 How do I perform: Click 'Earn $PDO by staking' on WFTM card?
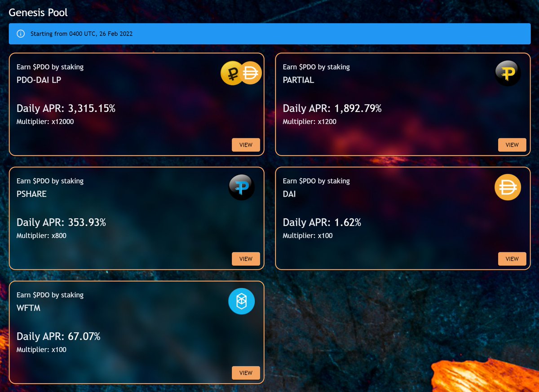[50, 295]
